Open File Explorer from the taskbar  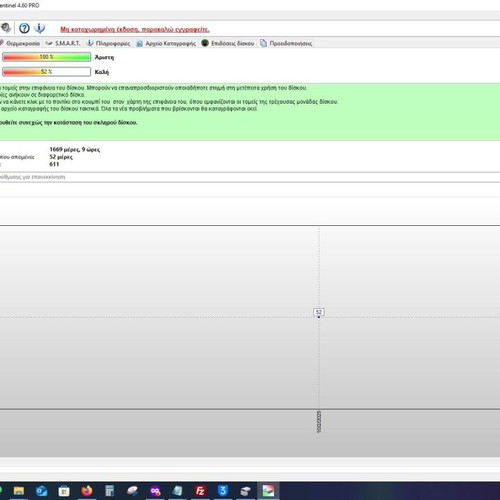click(19, 491)
